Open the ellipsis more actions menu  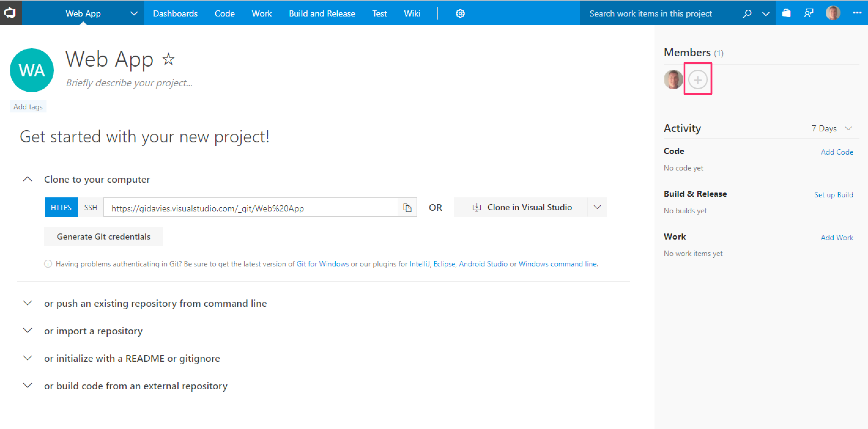(x=857, y=13)
